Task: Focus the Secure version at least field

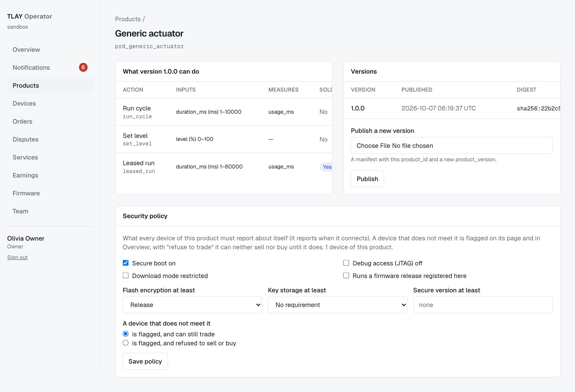Action: (483, 305)
